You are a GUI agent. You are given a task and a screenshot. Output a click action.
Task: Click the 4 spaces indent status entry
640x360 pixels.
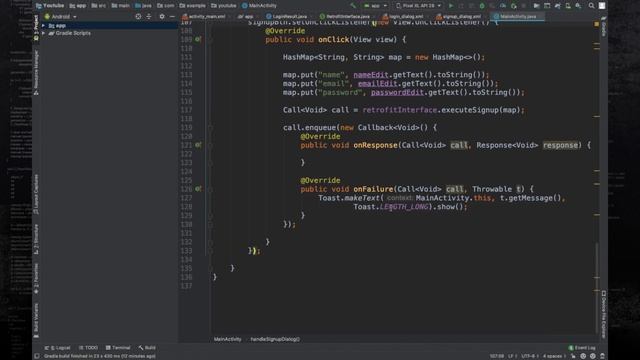[553, 356]
